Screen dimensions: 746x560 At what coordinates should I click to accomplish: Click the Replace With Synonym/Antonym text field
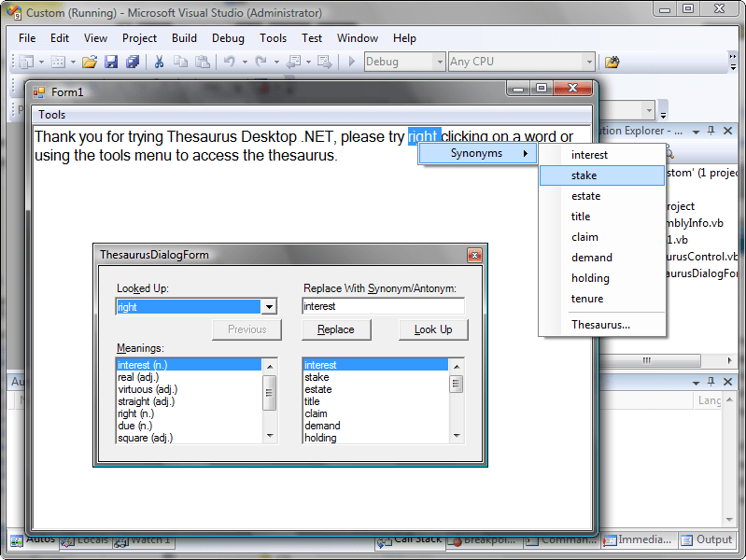[x=383, y=306]
